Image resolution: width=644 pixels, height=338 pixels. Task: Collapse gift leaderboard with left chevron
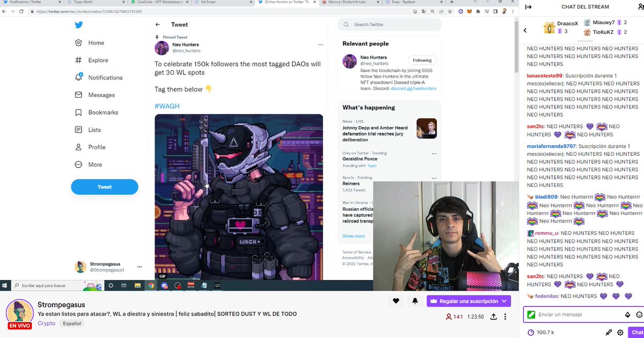525,31
